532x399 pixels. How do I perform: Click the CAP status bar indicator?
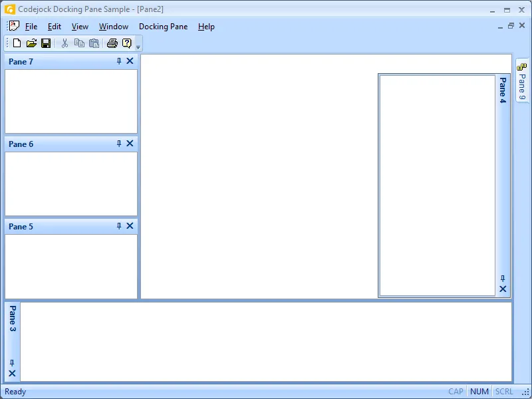pyautogui.click(x=456, y=392)
